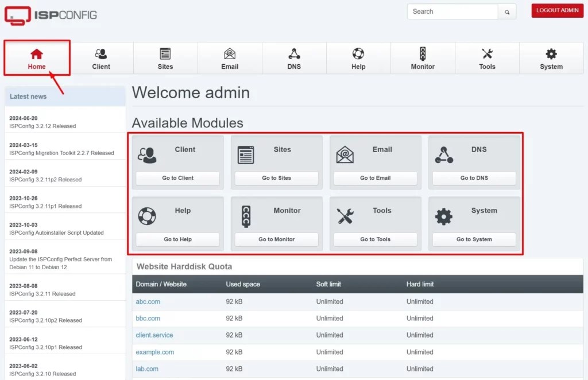
Task: Click the Help lifebuoy icon in top navigation
Action: 358,54
